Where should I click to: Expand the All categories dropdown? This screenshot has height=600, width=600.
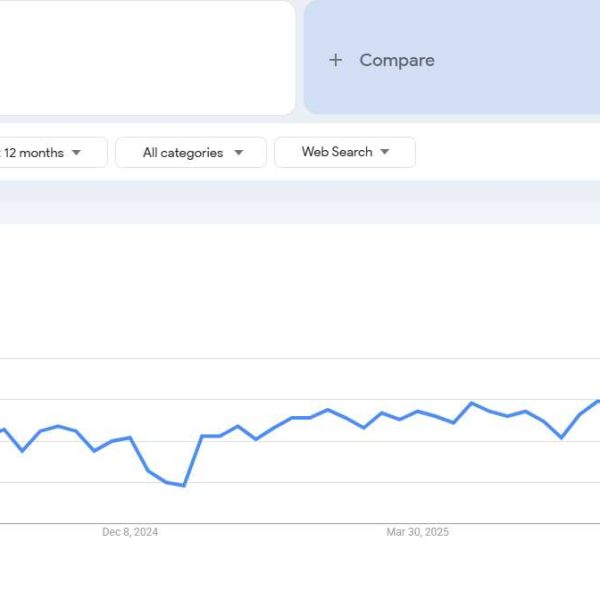pos(190,153)
